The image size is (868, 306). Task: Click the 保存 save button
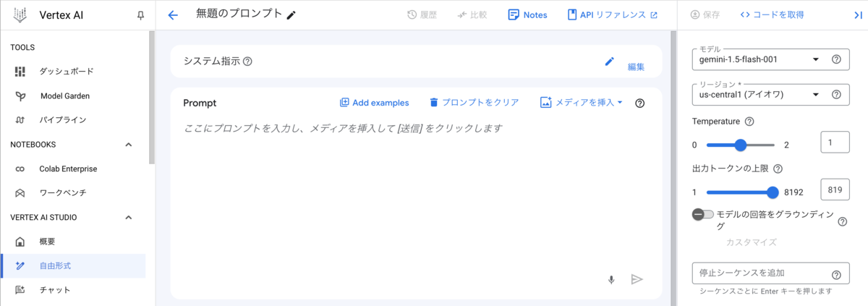click(705, 14)
